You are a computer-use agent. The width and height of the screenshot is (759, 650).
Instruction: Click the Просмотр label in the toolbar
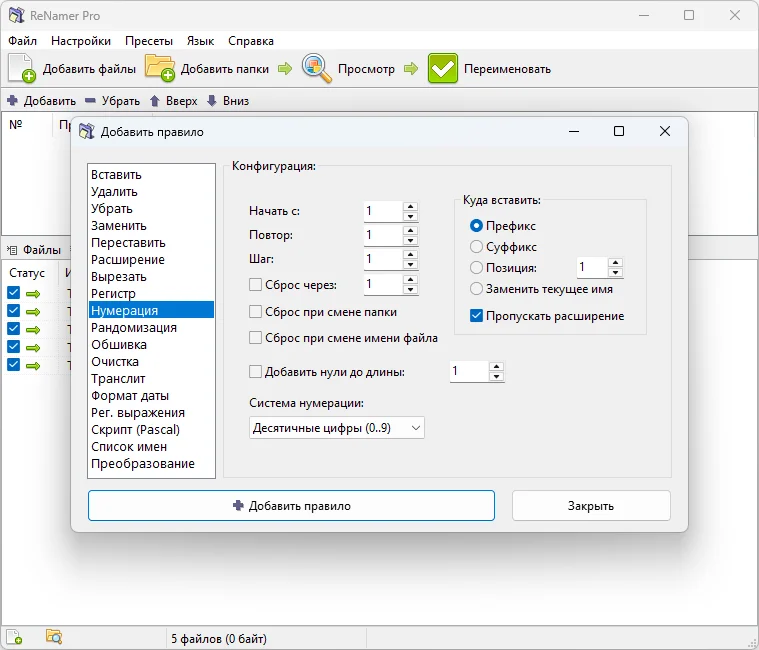tap(366, 69)
